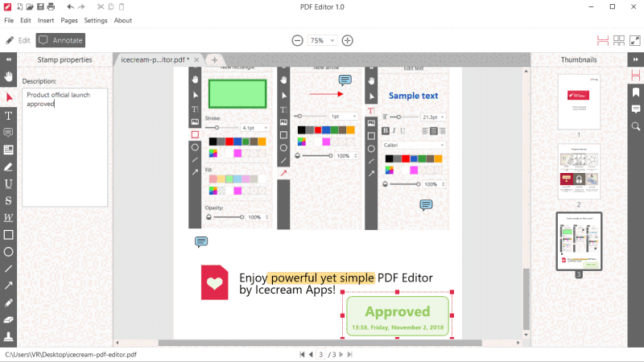Click the vertical document scrollbar thumb
The height and width of the screenshot is (362, 644).
(x=526, y=298)
